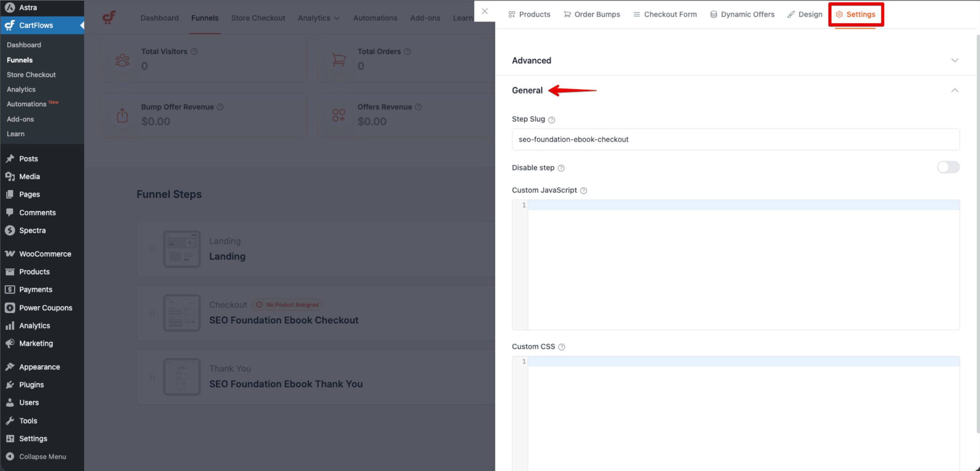This screenshot has height=471, width=980.
Task: Open the Order Bumps tab
Action: click(591, 14)
